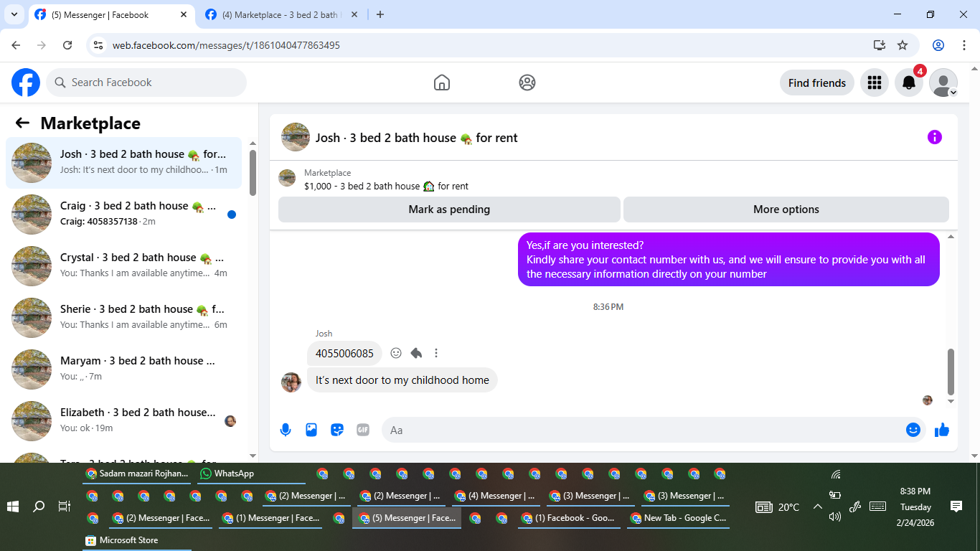The width and height of the screenshot is (980, 551).
Task: Click the chat messages scrollbar thumb
Action: pyautogui.click(x=951, y=372)
